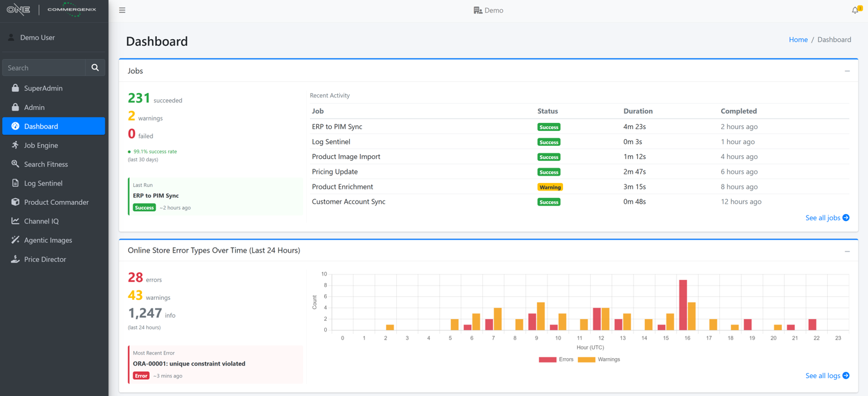Click the Last Run ERP to PIM Sync card
The height and width of the screenshot is (396, 868).
(216, 197)
